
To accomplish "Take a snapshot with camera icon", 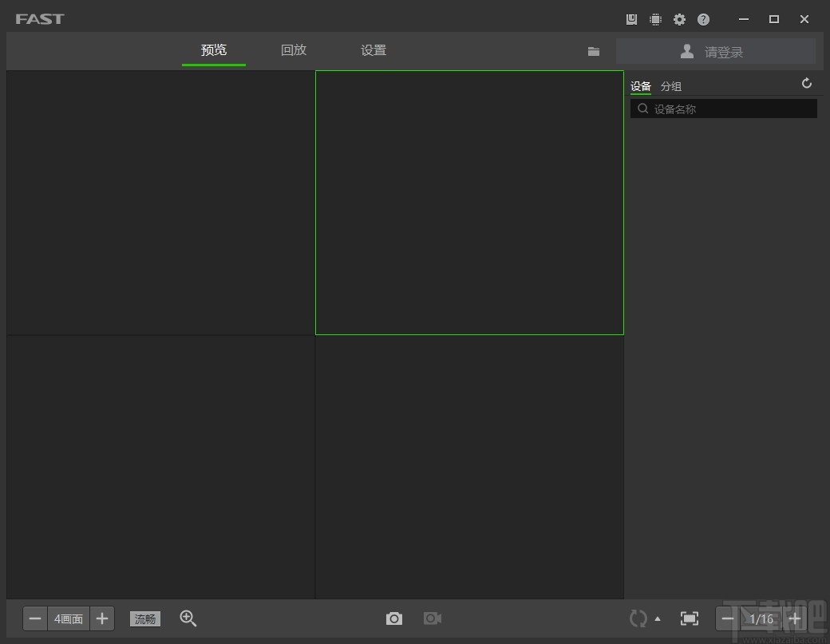I will 393,618.
